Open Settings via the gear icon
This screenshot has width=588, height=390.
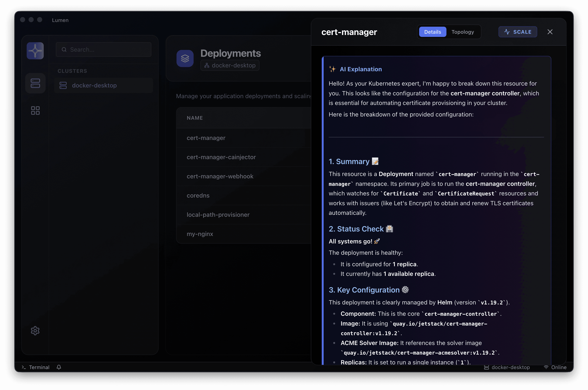tap(35, 331)
